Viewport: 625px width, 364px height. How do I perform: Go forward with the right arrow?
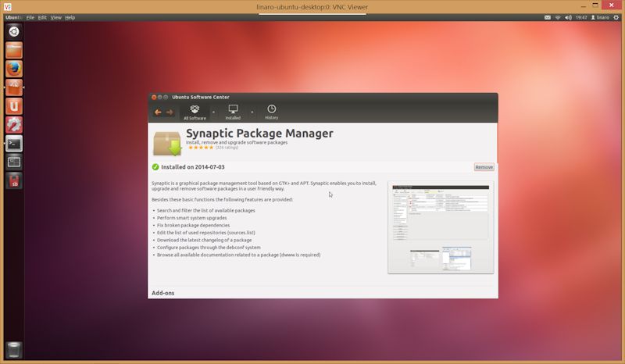170,112
